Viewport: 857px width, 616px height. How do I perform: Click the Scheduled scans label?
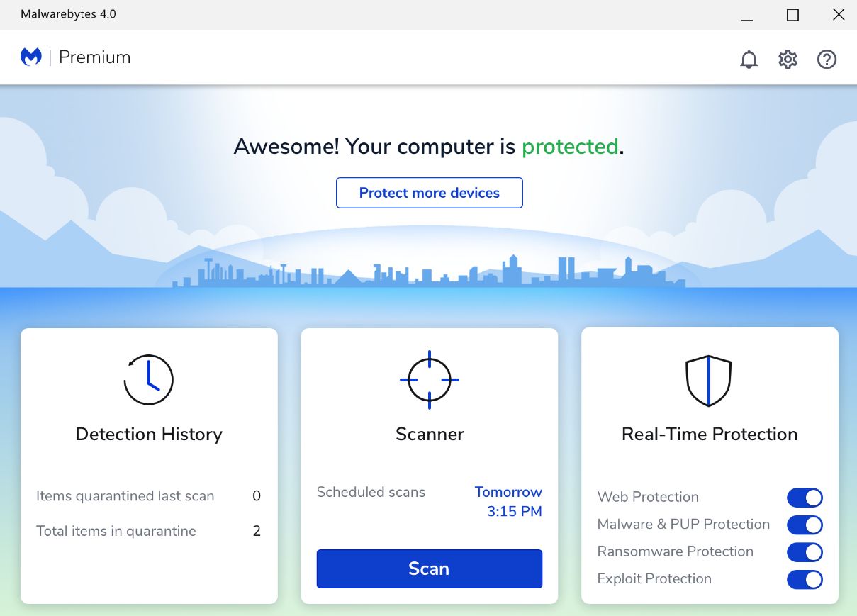371,492
